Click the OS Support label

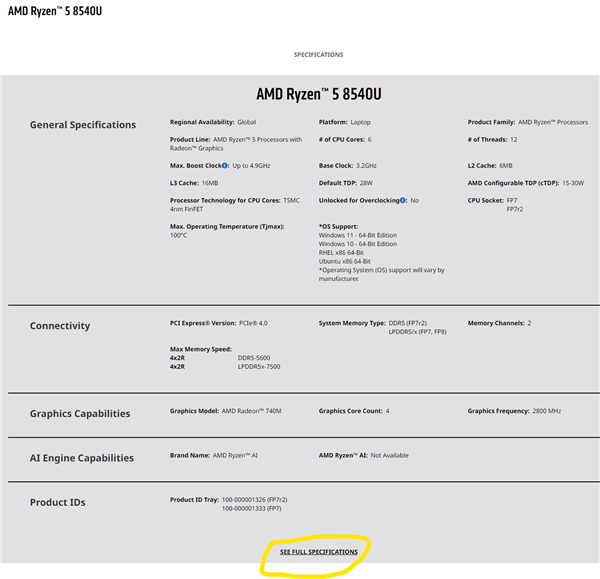(x=338, y=226)
